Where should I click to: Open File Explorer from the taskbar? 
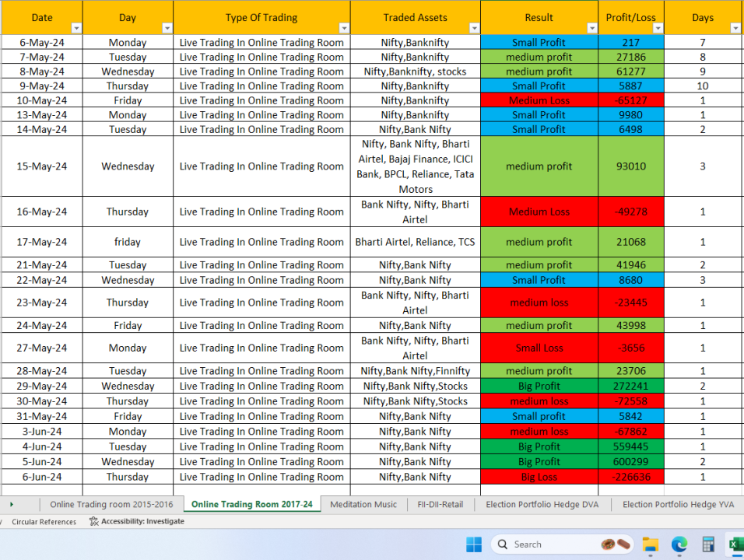(650, 544)
